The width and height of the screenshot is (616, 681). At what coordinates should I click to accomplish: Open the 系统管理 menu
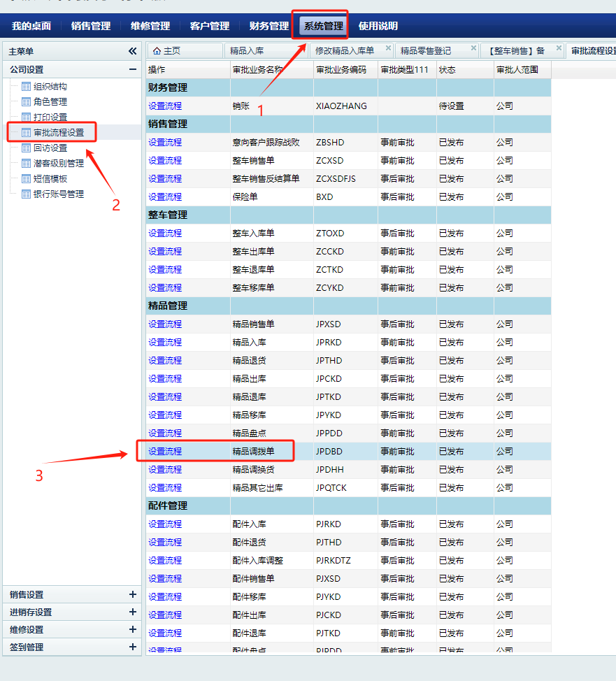pos(323,26)
